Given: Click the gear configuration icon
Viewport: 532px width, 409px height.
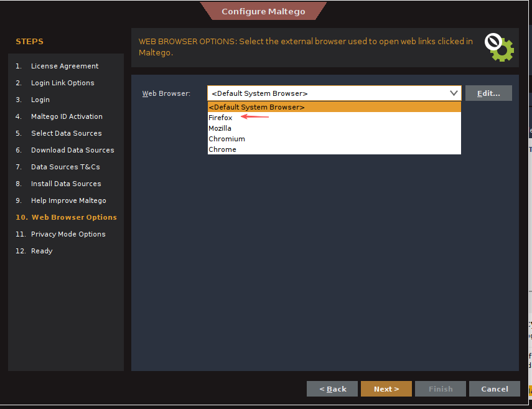Looking at the screenshot, I should [x=500, y=47].
